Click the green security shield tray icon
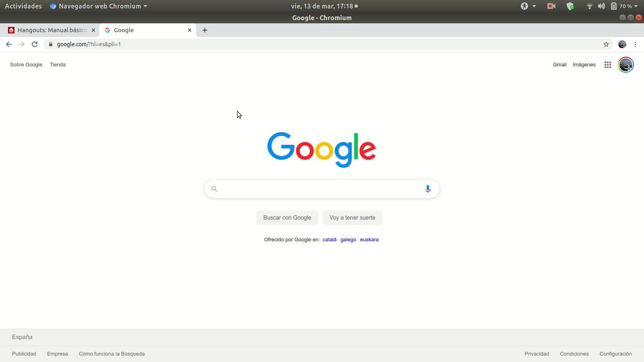 [x=570, y=6]
